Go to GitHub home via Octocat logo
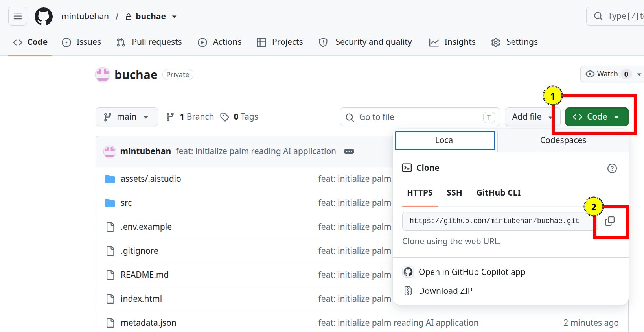 click(44, 16)
